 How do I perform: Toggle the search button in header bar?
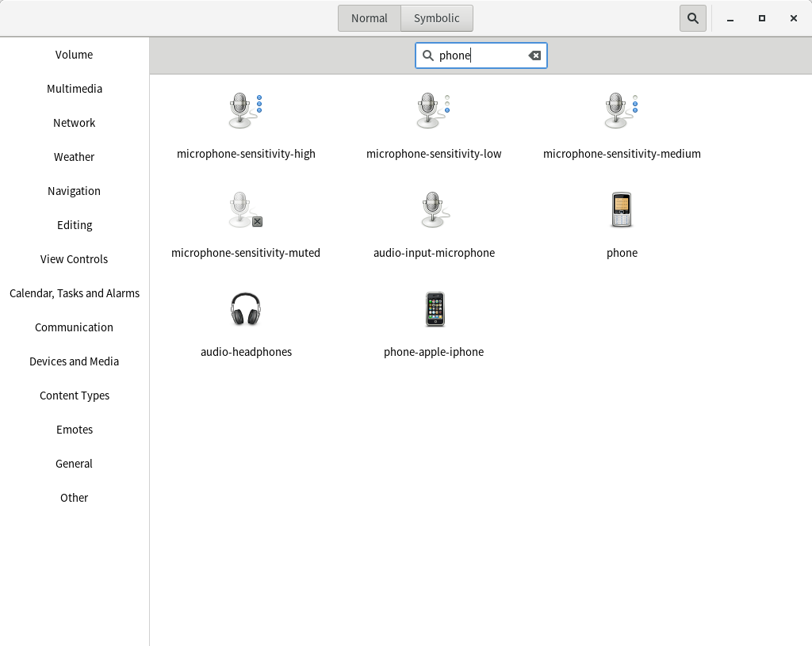tap(693, 18)
